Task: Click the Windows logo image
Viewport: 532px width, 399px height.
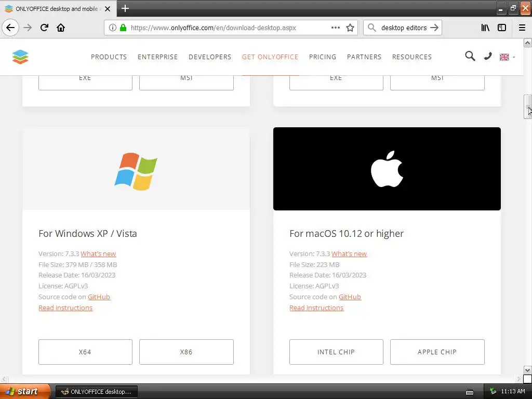Action: 136,171
